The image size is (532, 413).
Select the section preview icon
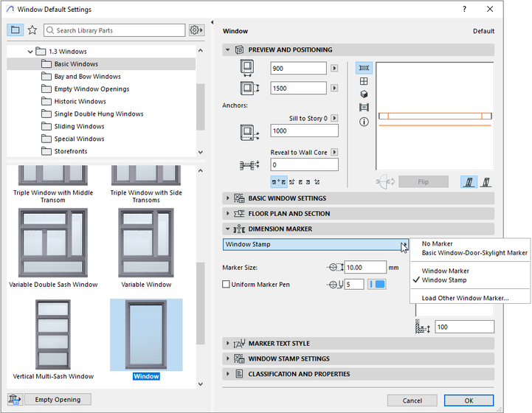[364, 108]
